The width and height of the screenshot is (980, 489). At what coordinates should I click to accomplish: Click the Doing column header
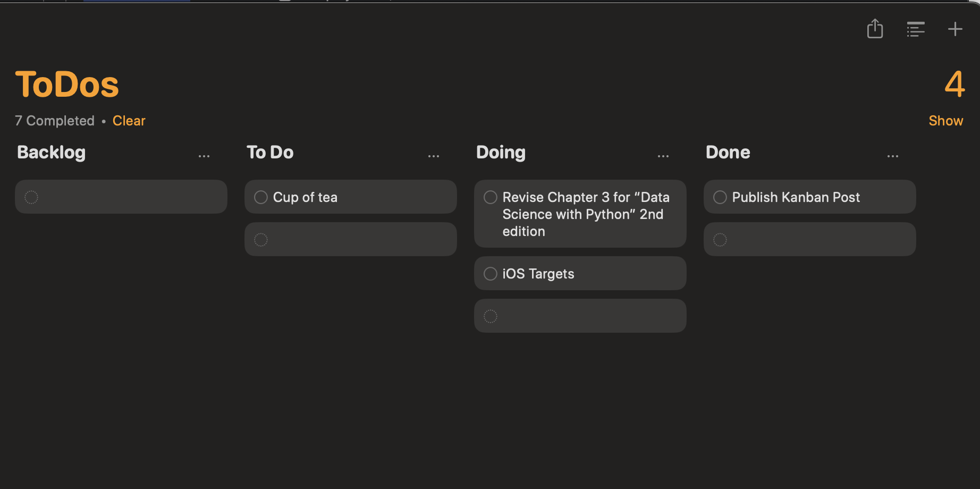click(500, 153)
